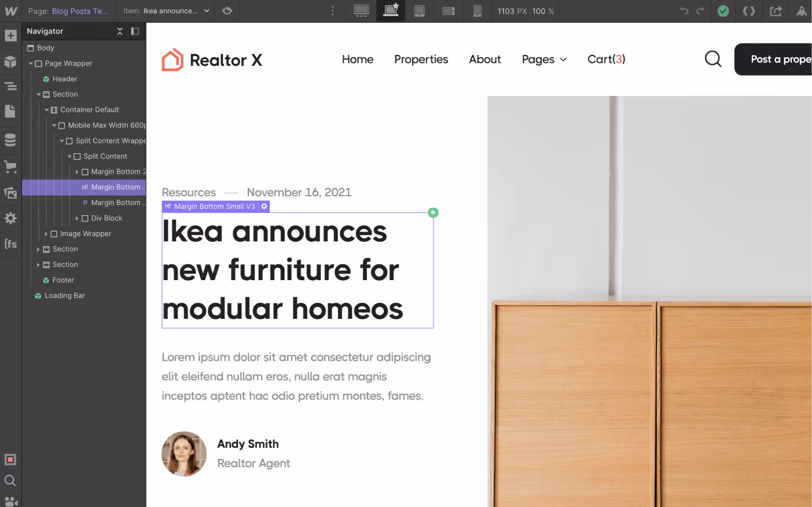Open the Finsweet fs panel

point(10,244)
